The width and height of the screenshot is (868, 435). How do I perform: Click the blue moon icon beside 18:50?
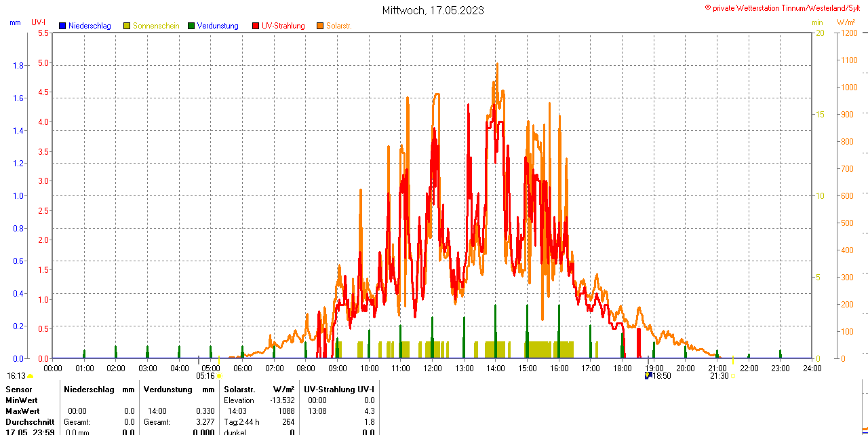tap(648, 375)
